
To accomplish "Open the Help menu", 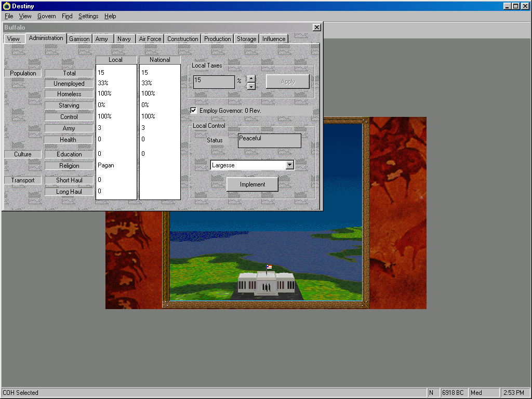I will [110, 16].
